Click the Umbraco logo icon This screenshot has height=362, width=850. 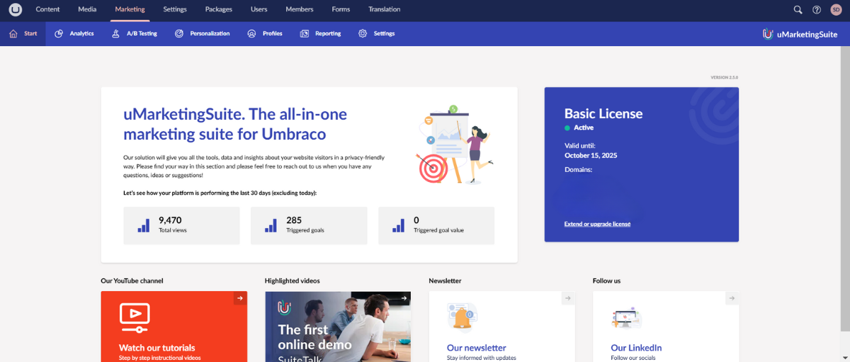pos(15,10)
